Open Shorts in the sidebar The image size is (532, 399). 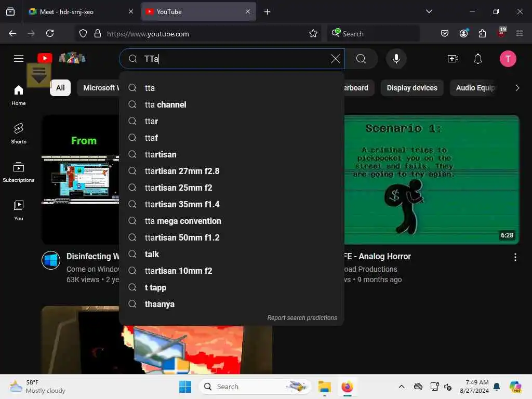(x=19, y=134)
